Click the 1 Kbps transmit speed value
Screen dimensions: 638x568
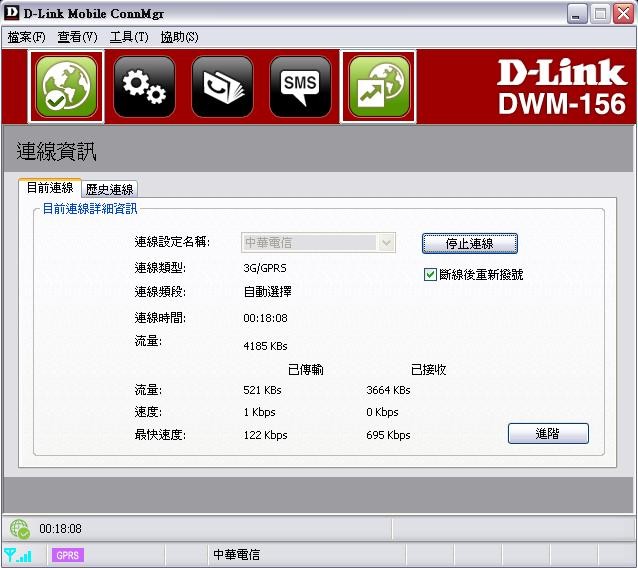(x=260, y=412)
